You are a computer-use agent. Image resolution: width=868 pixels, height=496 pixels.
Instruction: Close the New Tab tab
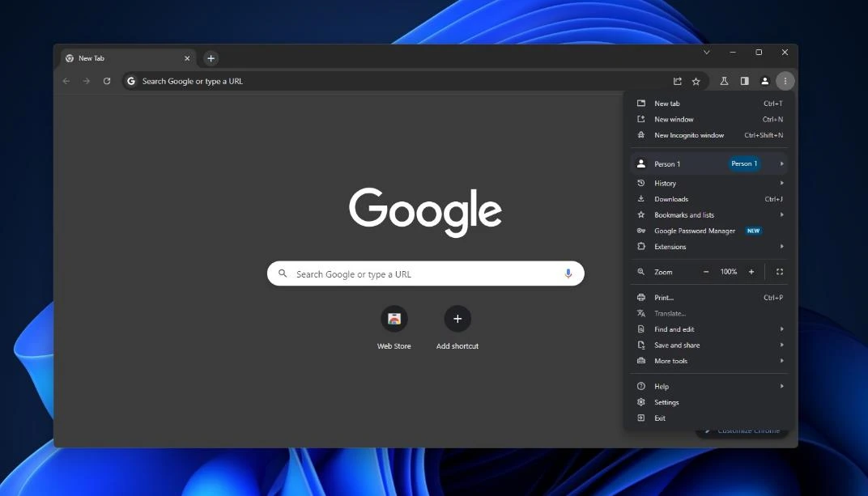point(187,58)
